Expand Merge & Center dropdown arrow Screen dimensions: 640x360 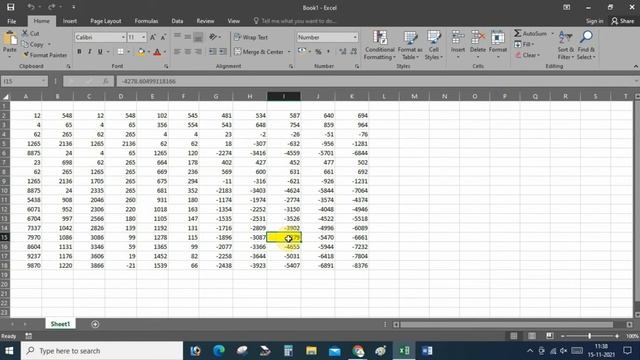click(289, 52)
